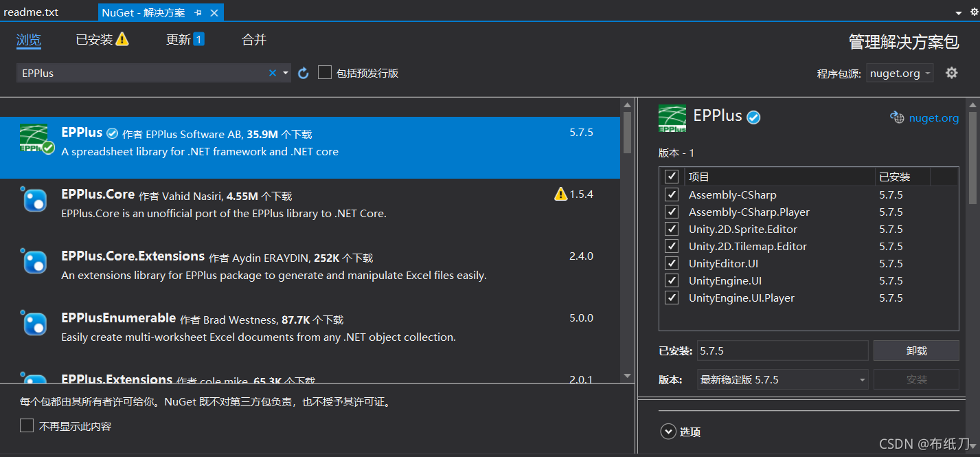Open the nuget.org link
This screenshot has height=457, width=980.
[x=933, y=118]
